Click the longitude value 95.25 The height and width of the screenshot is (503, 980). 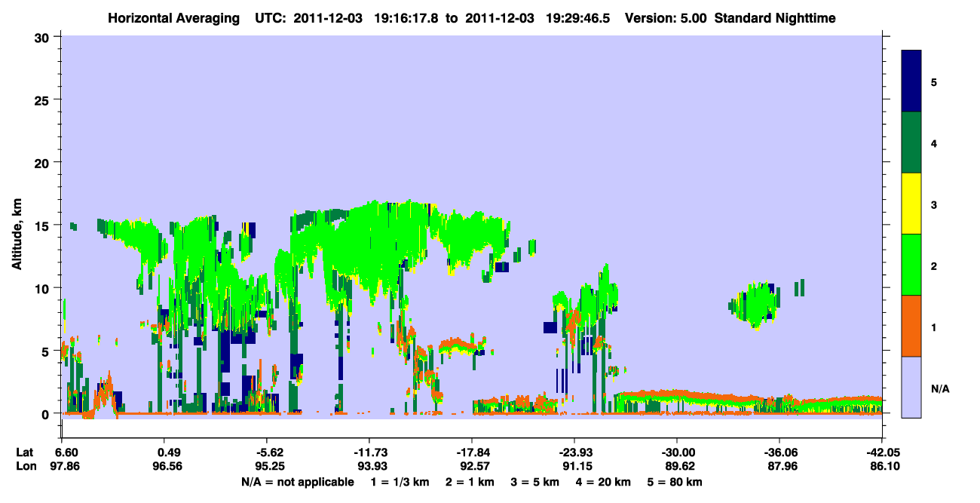270,467
